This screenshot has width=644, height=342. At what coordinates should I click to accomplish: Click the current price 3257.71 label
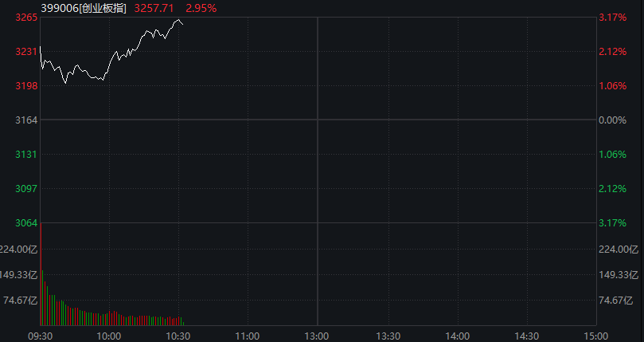(x=154, y=8)
